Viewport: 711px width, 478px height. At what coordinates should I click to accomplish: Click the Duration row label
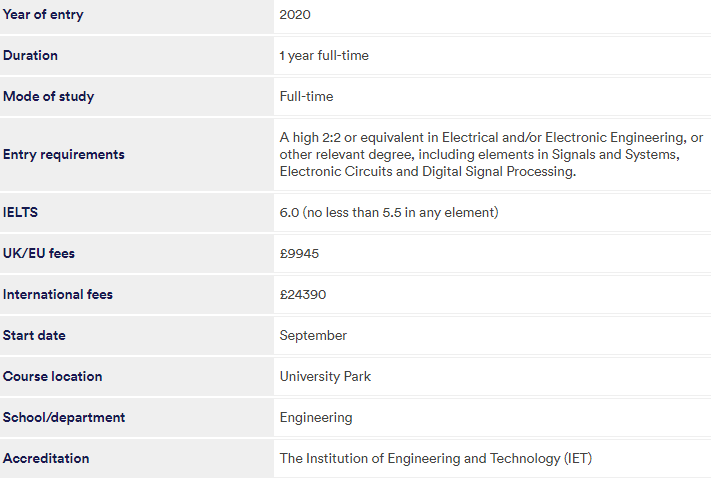[x=30, y=55]
